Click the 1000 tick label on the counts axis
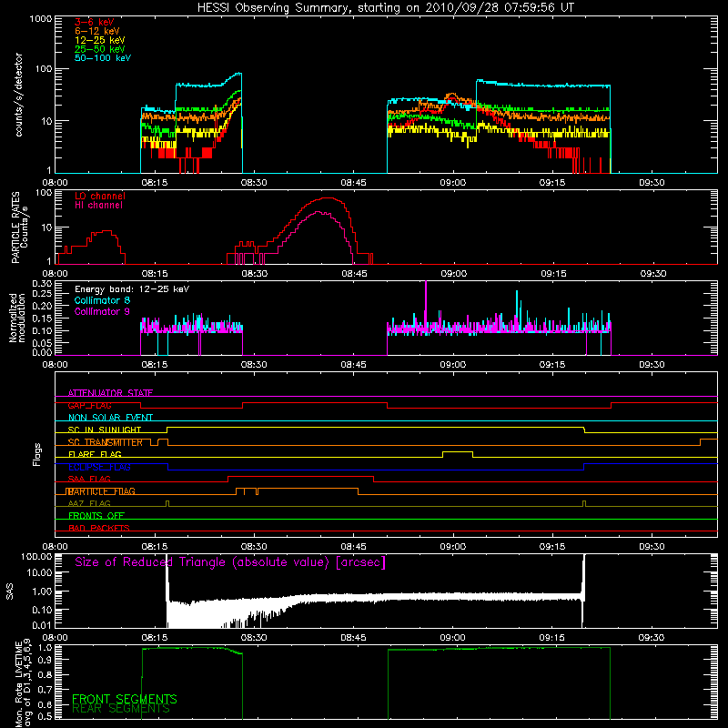728x728 pixels. coord(41,19)
